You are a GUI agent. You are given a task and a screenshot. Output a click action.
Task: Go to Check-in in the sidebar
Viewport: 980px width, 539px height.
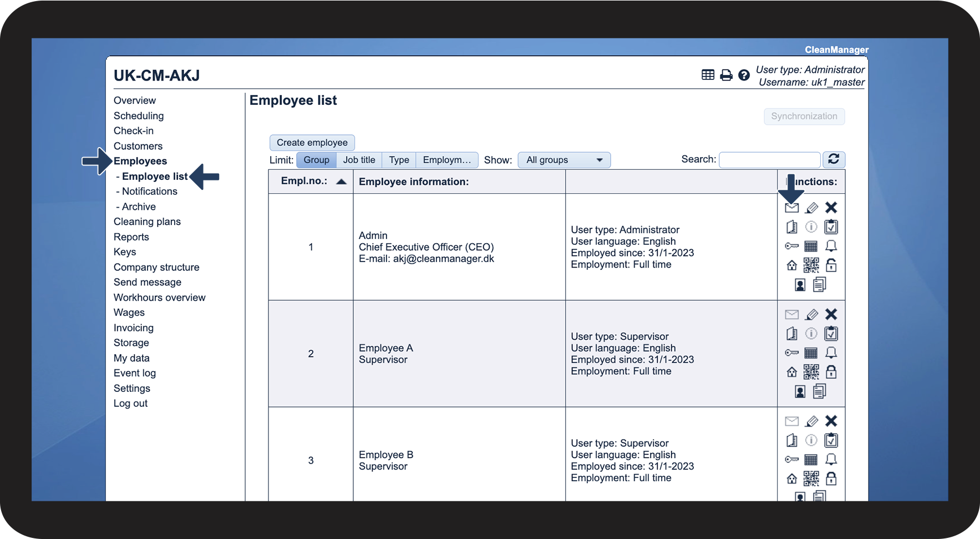[x=134, y=130]
